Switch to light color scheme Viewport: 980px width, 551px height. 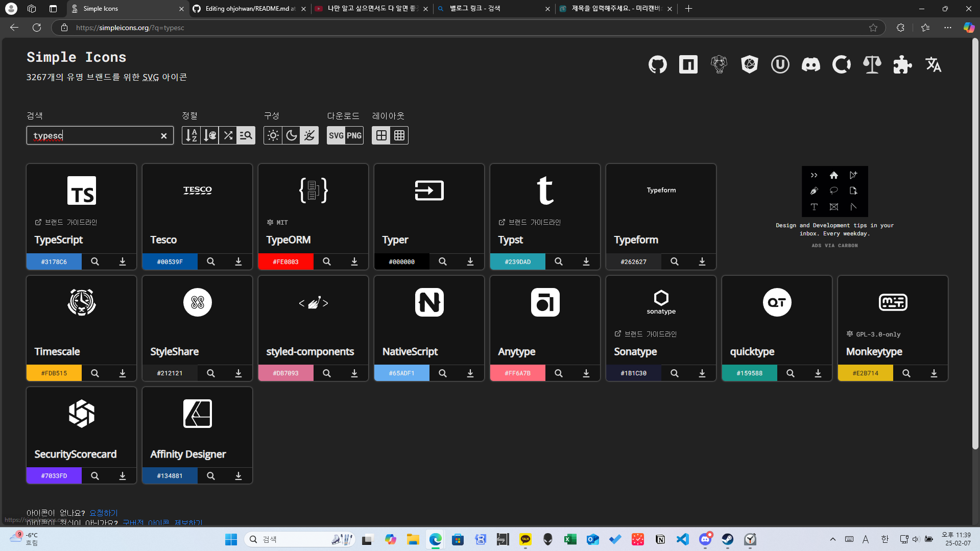click(x=273, y=135)
